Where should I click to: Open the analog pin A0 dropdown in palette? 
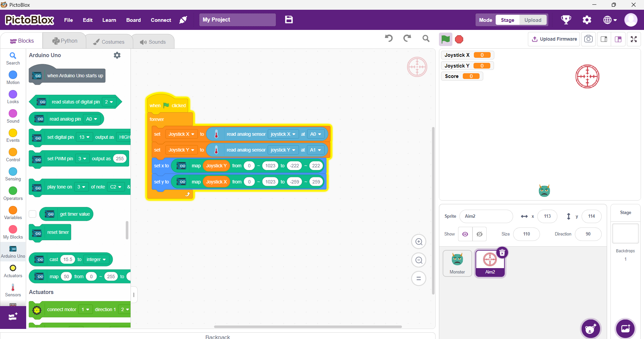click(92, 119)
